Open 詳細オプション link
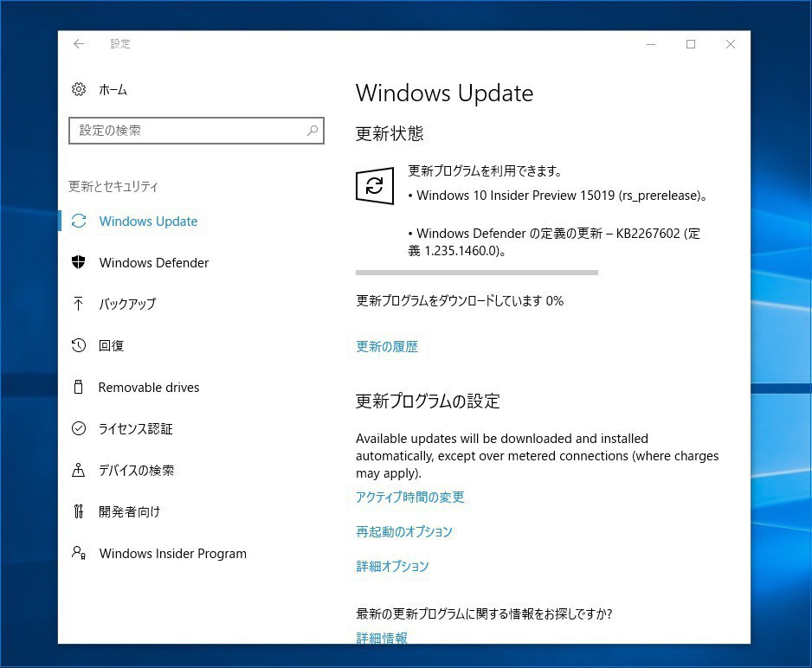 (392, 566)
